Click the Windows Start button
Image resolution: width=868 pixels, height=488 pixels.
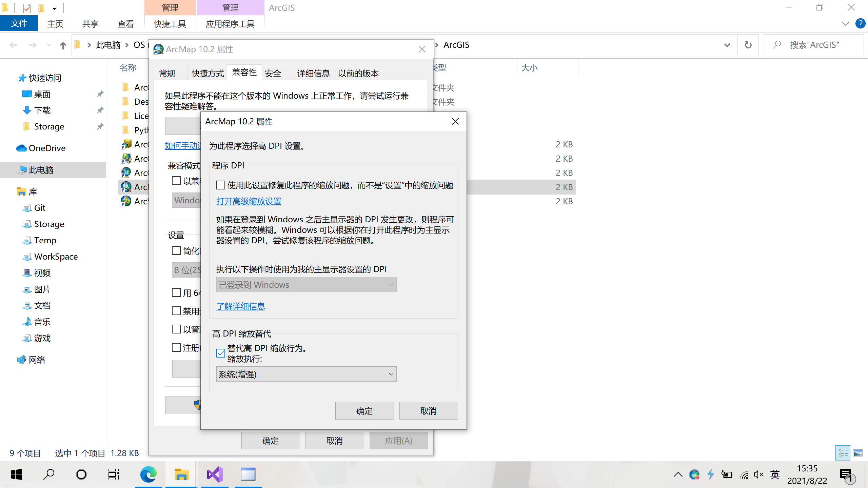pyautogui.click(x=16, y=474)
